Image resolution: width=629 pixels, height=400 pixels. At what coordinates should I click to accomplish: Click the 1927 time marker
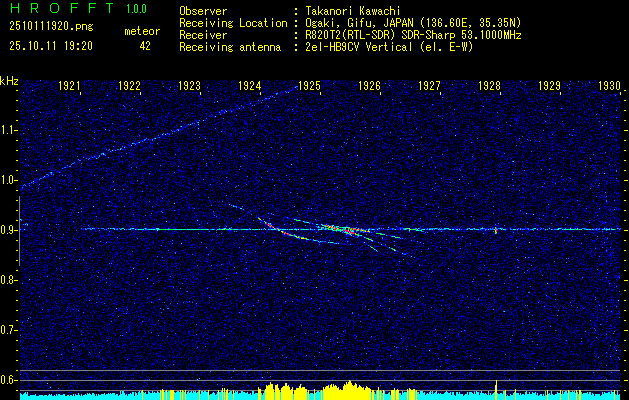tap(429, 85)
